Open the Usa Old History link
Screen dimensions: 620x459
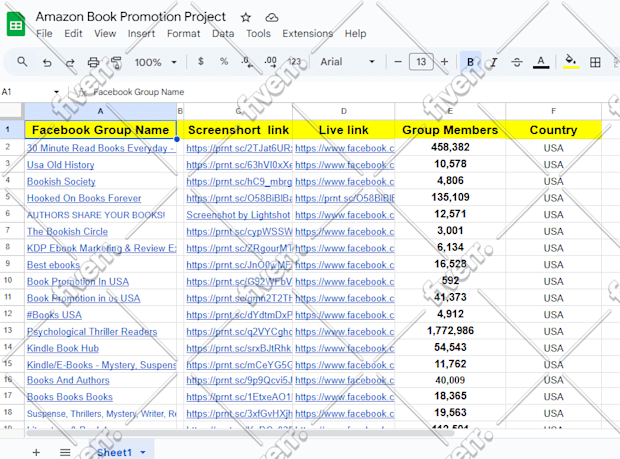coord(60,165)
